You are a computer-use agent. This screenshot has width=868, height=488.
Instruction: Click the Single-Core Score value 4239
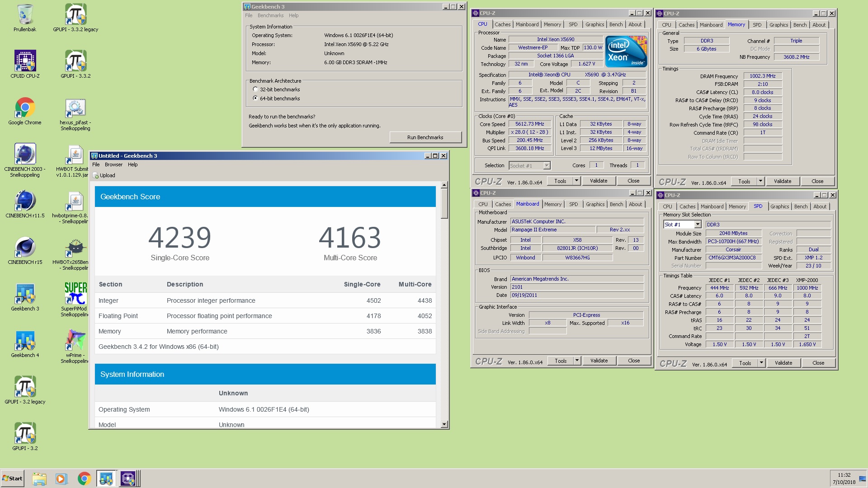pos(180,238)
